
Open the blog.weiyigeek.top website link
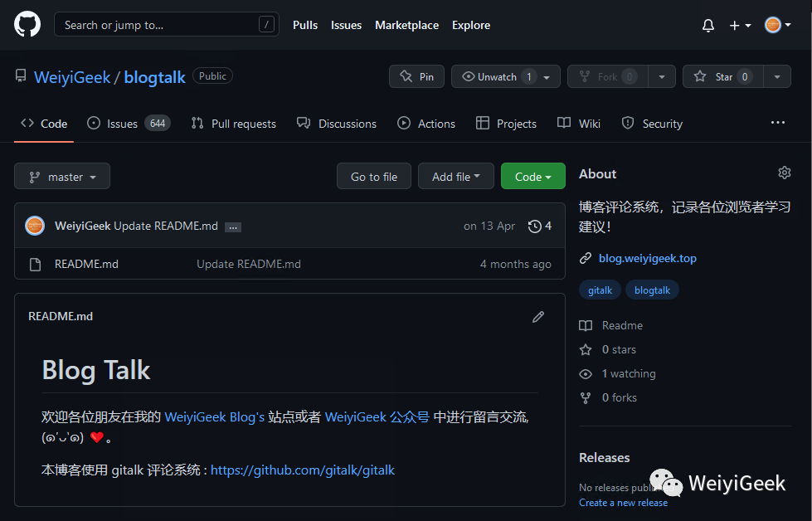click(647, 258)
